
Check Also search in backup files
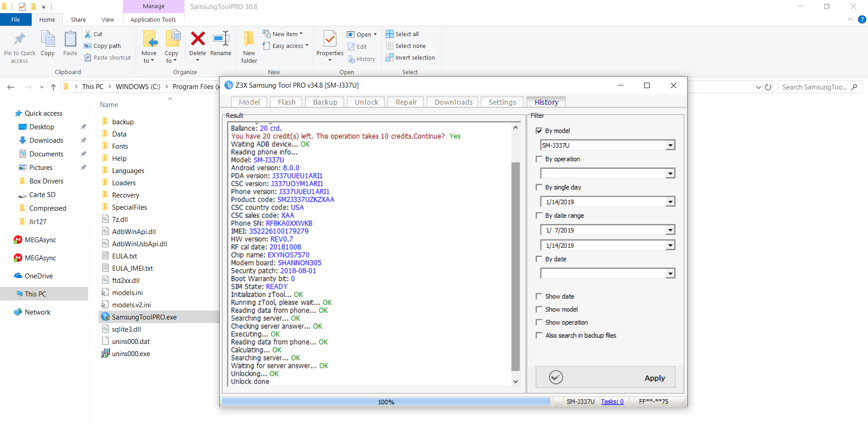click(x=539, y=335)
